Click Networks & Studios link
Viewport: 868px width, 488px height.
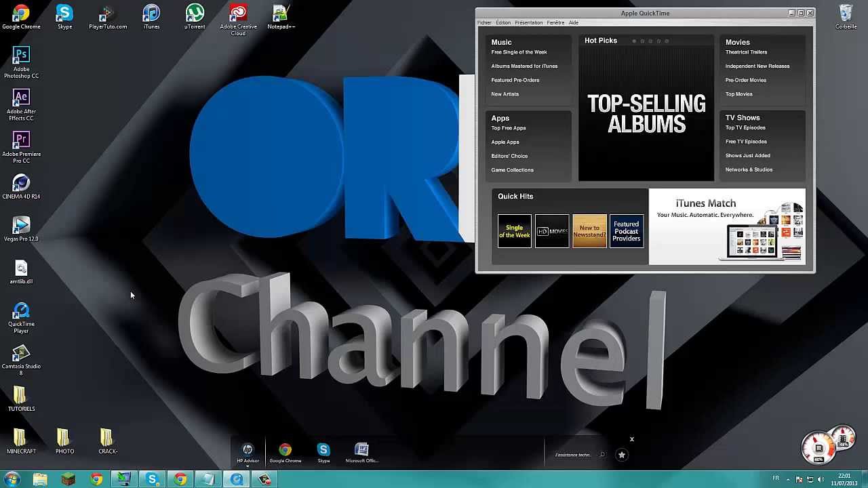pos(749,169)
